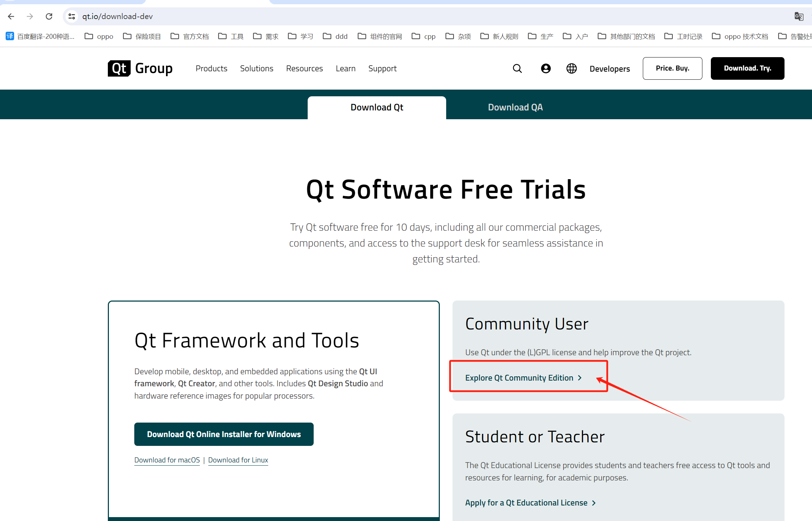Click the address bar URL qt.io/download-dev
This screenshot has width=812, height=521.
tap(117, 16)
